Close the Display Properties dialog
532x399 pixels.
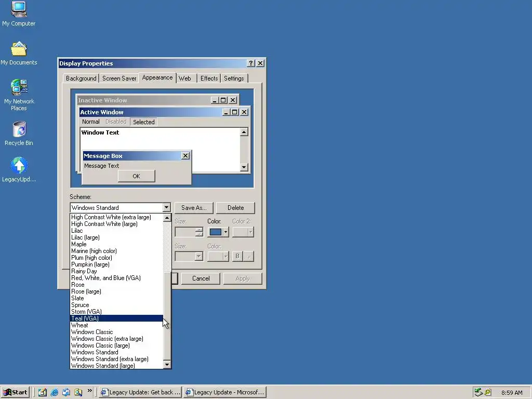[x=260, y=63]
